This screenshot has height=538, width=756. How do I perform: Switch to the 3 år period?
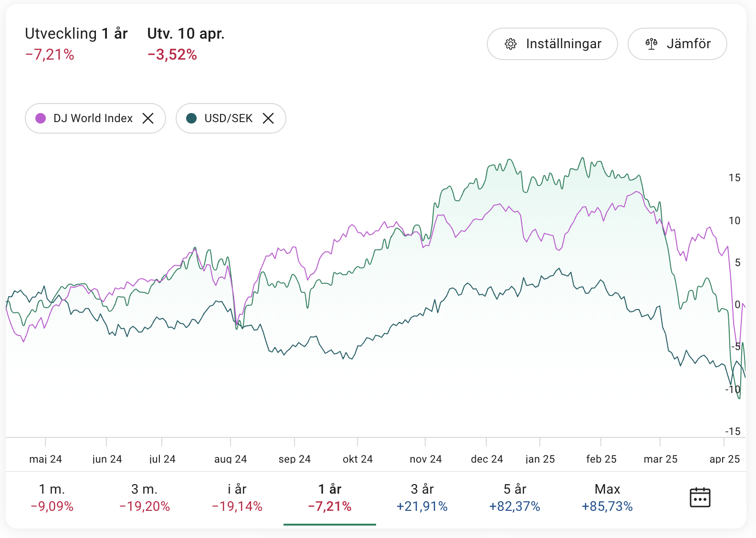pyautogui.click(x=422, y=497)
